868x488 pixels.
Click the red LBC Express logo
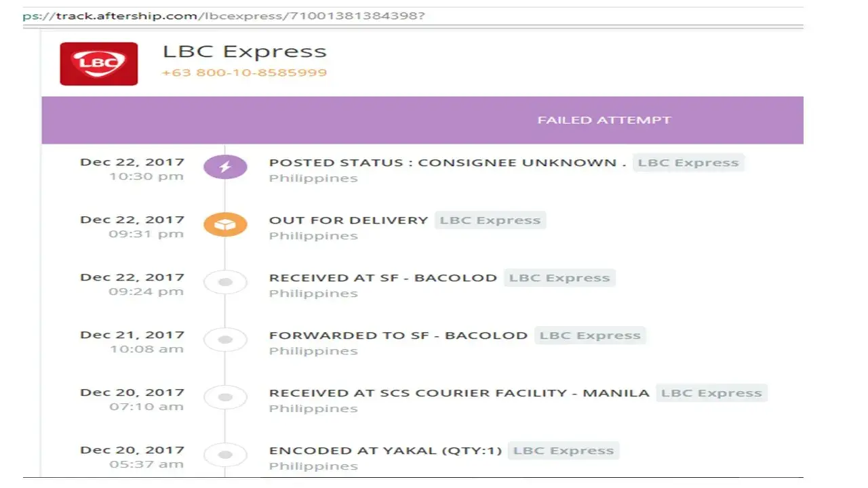point(99,64)
